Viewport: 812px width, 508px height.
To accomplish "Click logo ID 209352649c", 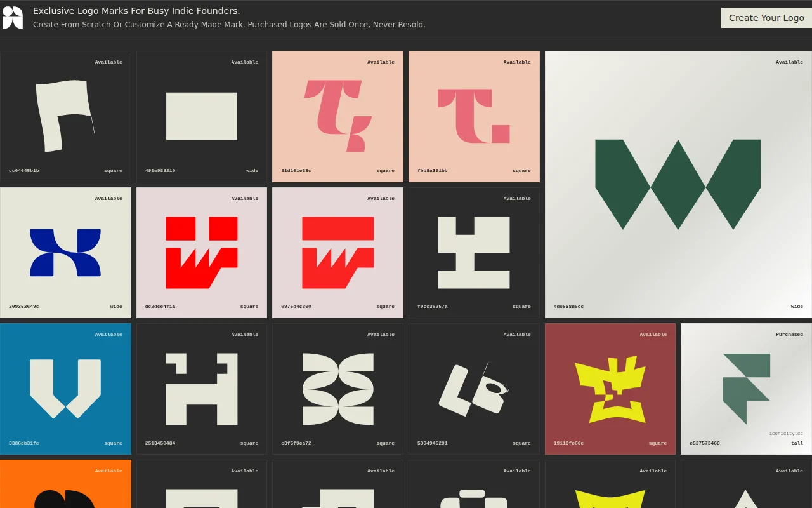I will 24,307.
